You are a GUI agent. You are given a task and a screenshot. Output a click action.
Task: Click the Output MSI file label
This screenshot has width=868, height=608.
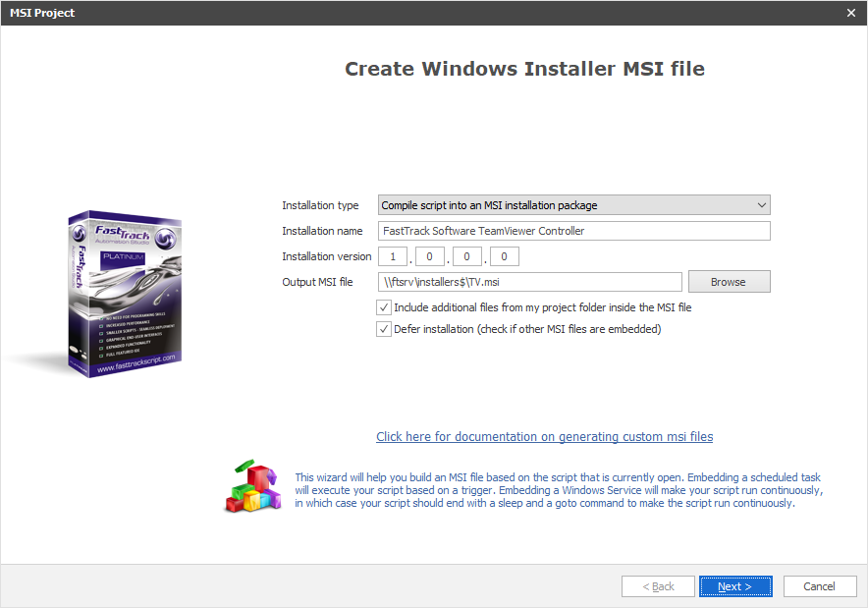(x=317, y=282)
